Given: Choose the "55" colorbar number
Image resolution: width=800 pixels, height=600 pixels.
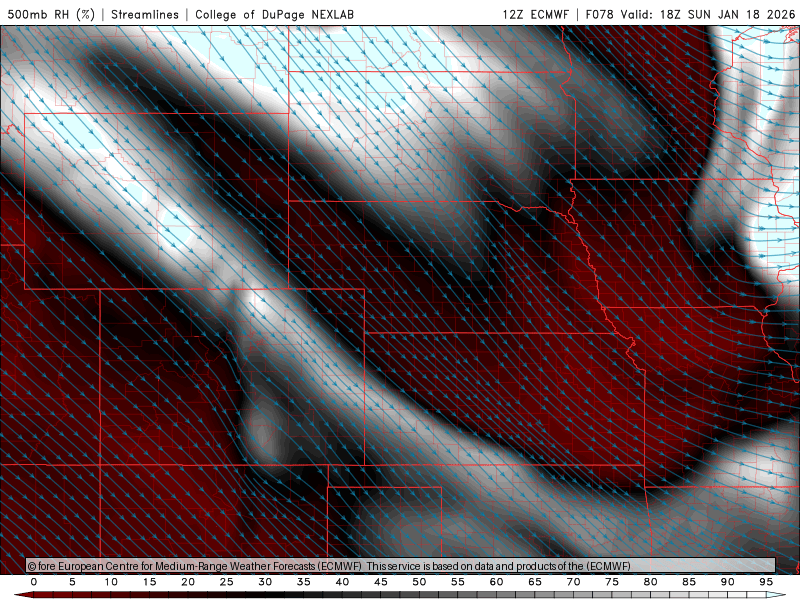Looking at the screenshot, I should [458, 582].
